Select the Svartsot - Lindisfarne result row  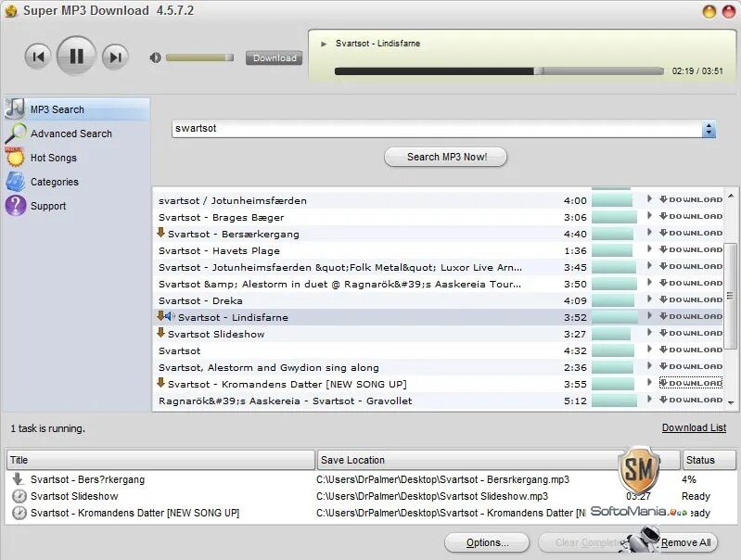tap(440, 317)
